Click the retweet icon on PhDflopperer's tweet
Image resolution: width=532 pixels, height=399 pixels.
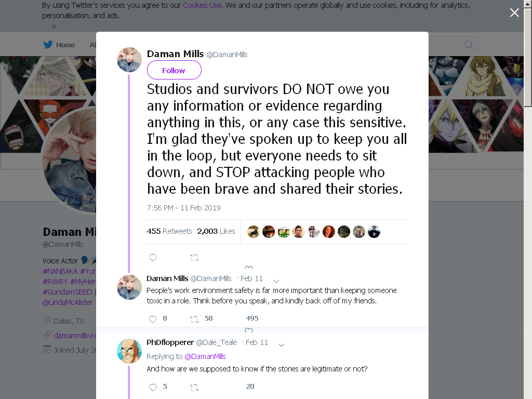pos(194,387)
